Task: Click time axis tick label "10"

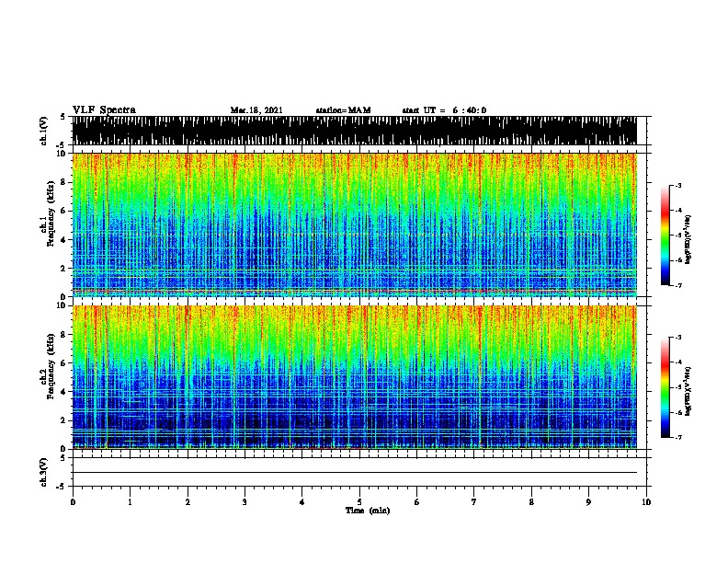Action: click(x=646, y=502)
